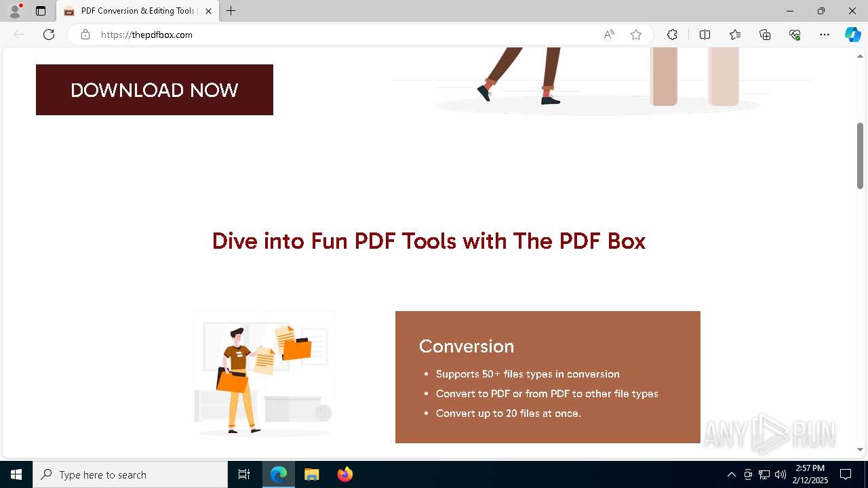Open Task View on taskbar

pyautogui.click(x=244, y=474)
